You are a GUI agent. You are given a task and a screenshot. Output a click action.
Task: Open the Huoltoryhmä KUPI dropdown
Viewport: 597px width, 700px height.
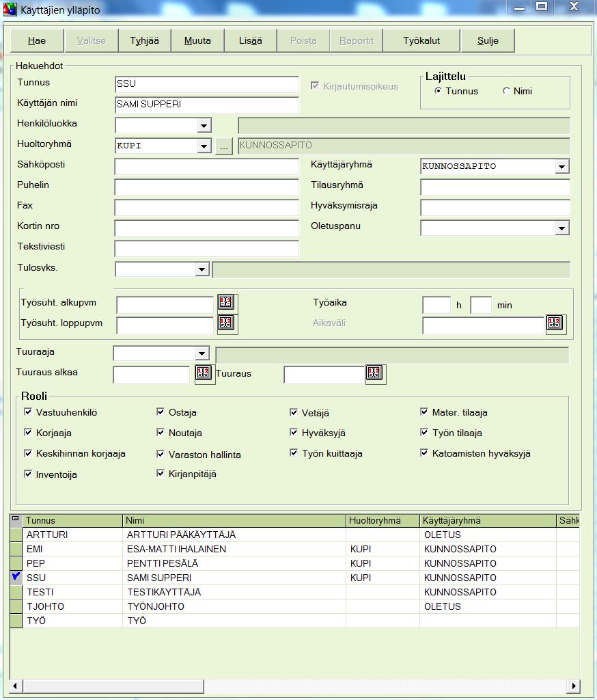[x=204, y=146]
